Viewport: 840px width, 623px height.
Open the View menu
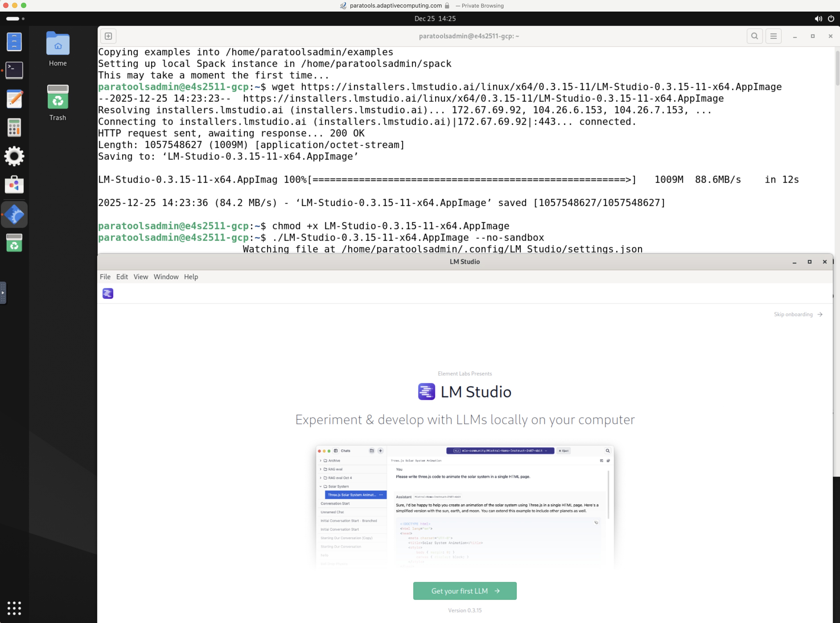[141, 277]
